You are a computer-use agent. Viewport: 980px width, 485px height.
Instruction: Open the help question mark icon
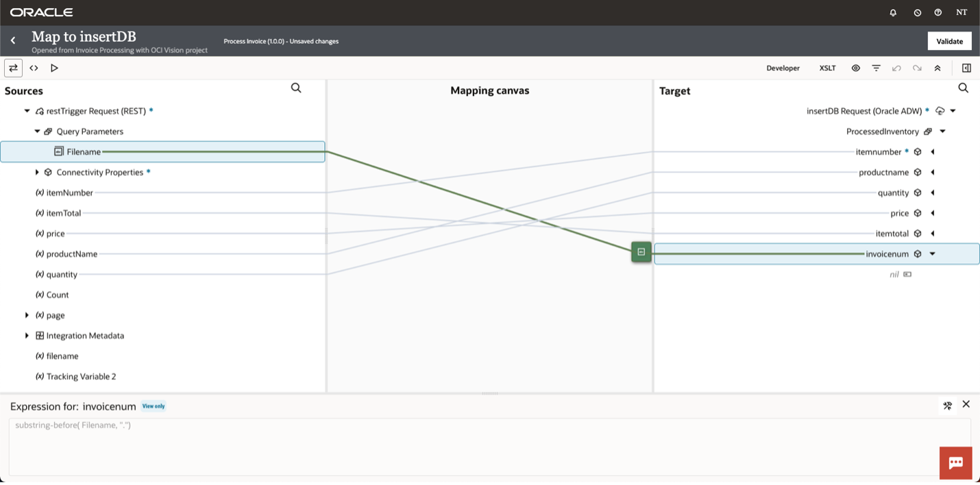(938, 12)
